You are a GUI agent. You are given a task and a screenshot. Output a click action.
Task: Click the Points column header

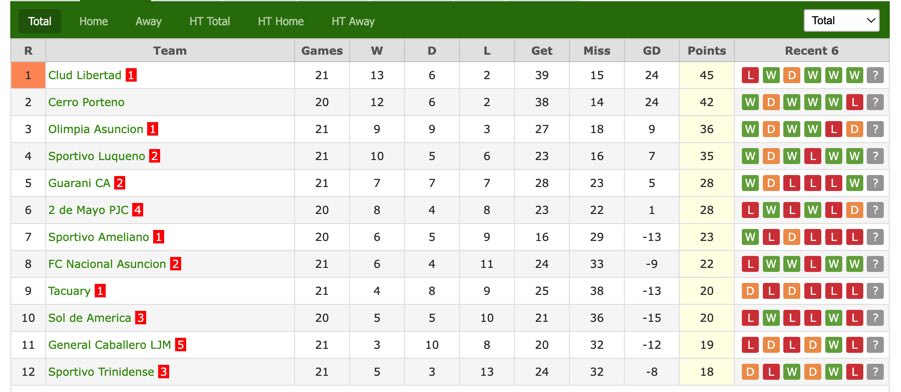pyautogui.click(x=707, y=51)
